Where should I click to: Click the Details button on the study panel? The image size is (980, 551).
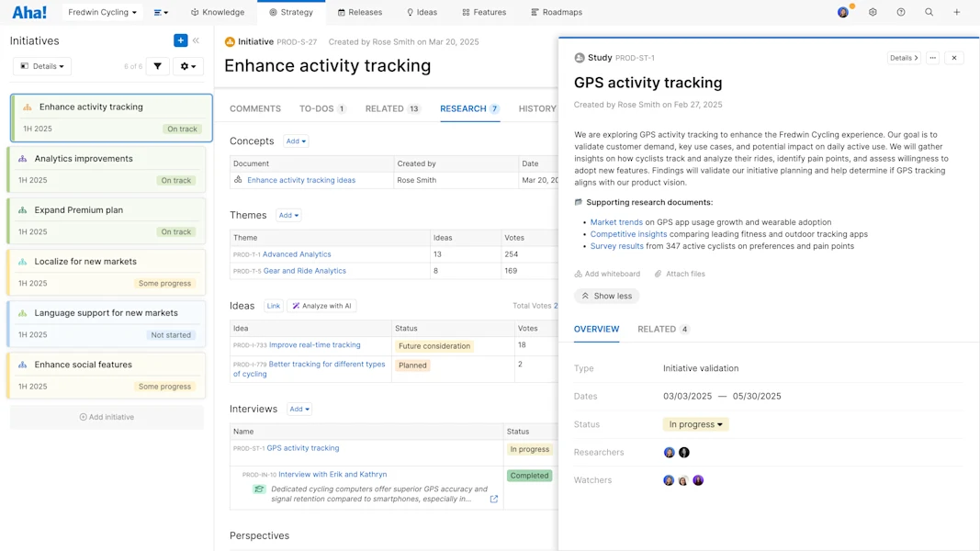903,57
